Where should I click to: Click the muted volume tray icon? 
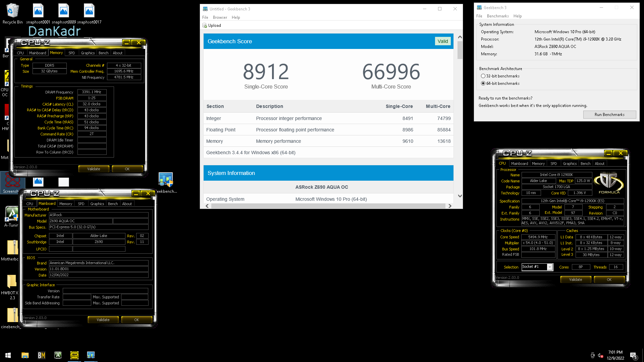[601, 355]
